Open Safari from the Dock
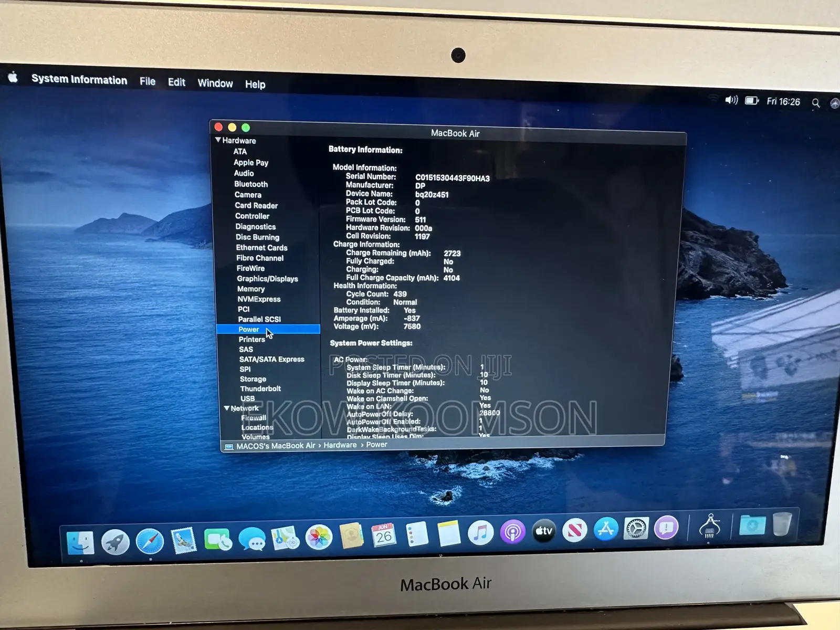Image resolution: width=840 pixels, height=630 pixels. (x=150, y=541)
